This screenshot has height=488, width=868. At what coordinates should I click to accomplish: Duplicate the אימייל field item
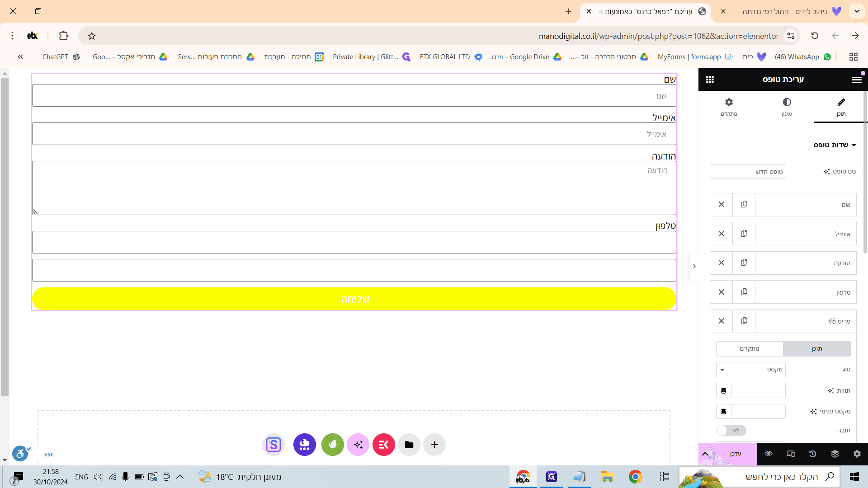pos(744,234)
